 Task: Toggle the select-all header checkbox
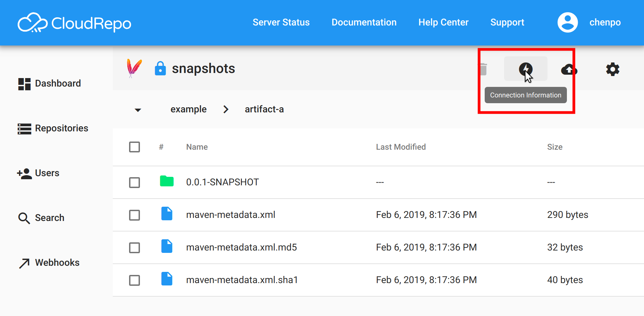(135, 147)
